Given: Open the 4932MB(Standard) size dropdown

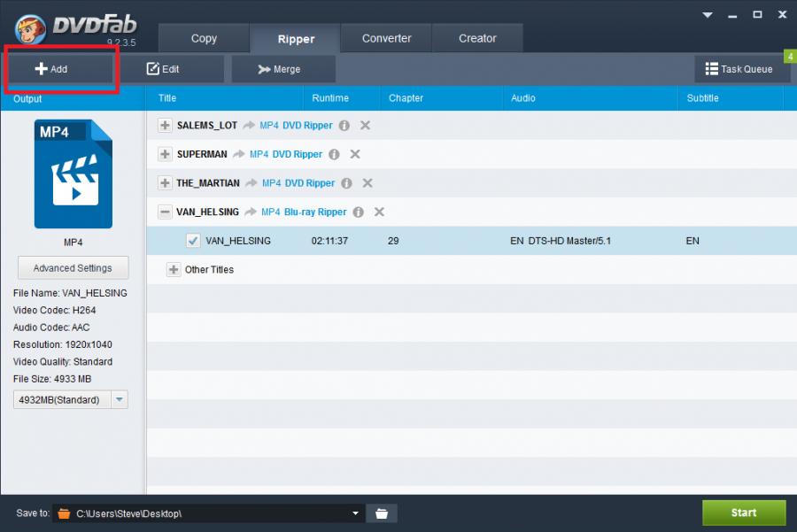Looking at the screenshot, I should tap(120, 400).
